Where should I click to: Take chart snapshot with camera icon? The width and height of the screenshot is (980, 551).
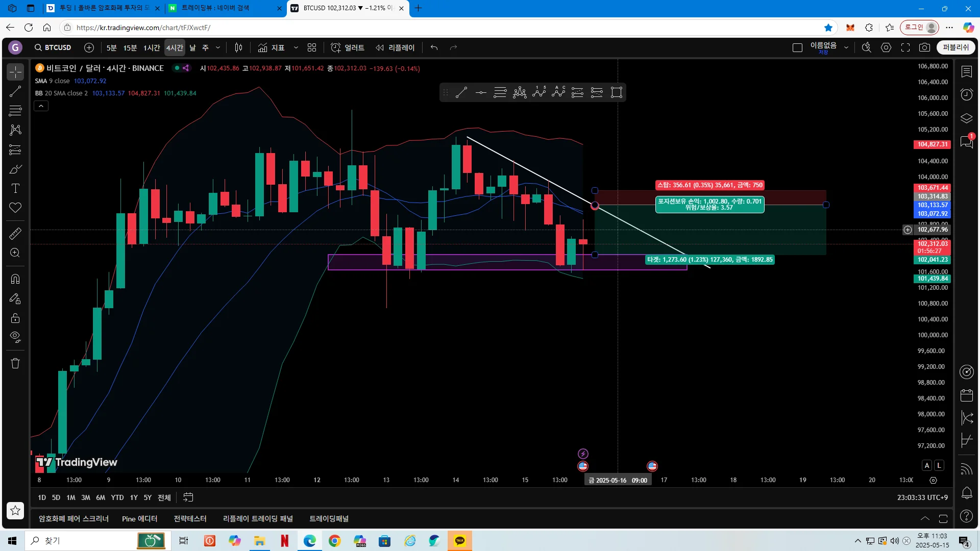pos(924,47)
